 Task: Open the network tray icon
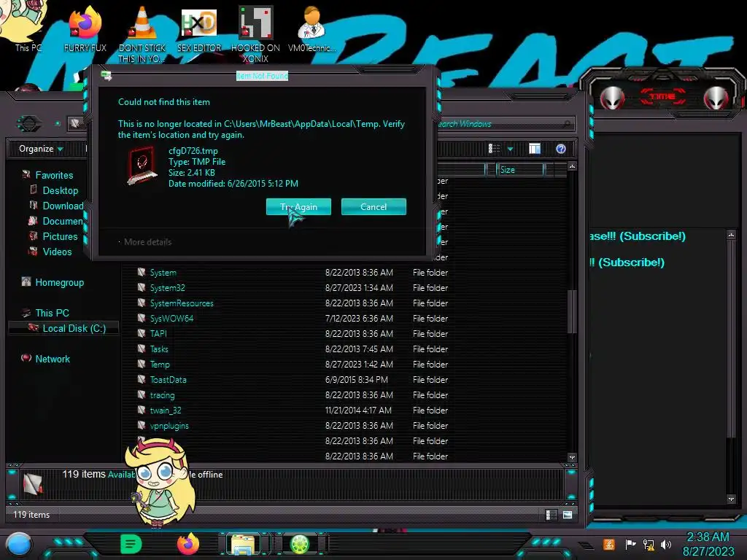pos(649,544)
